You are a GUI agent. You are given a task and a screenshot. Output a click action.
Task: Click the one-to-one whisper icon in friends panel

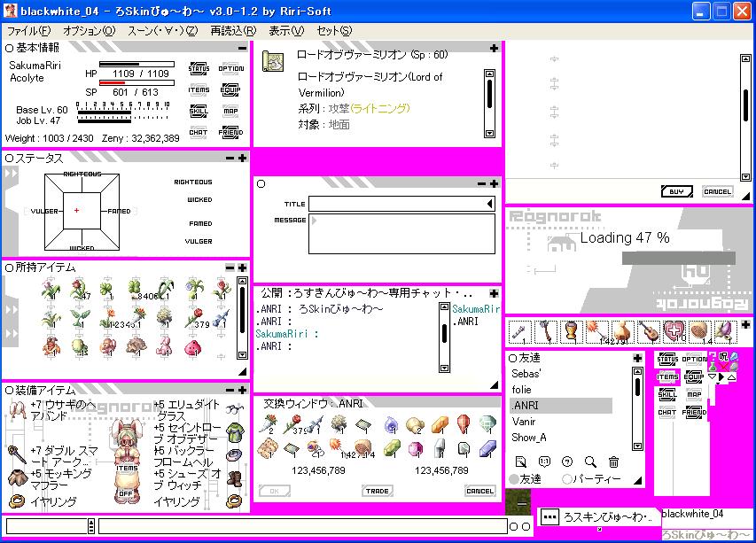(x=544, y=462)
